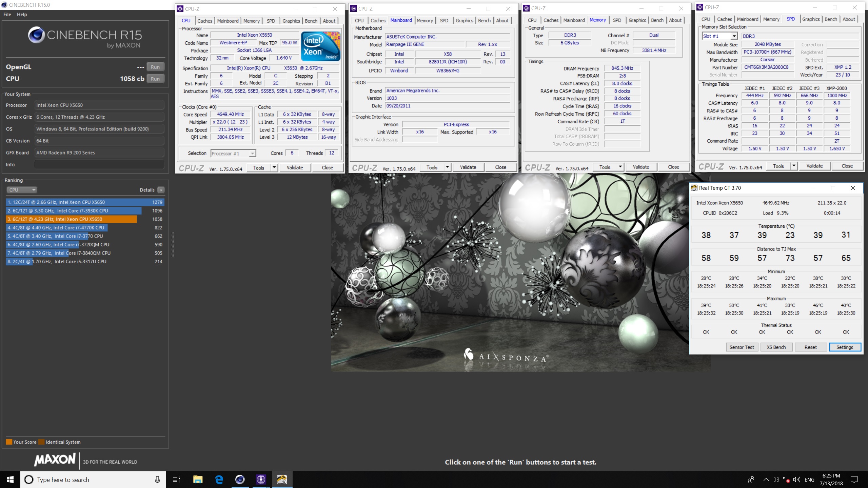Select ranking row Intel Core i5-3317U

pyautogui.click(x=85, y=261)
